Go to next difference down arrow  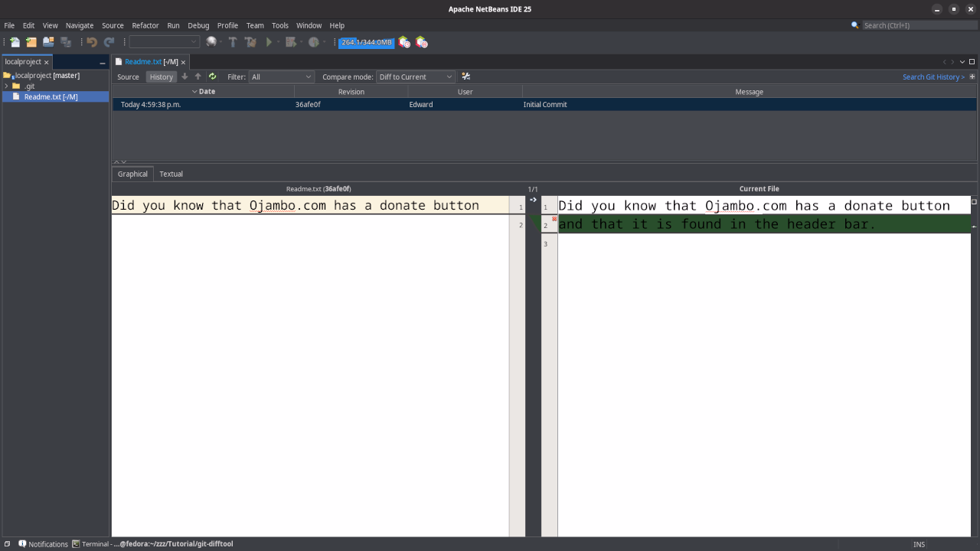(185, 77)
